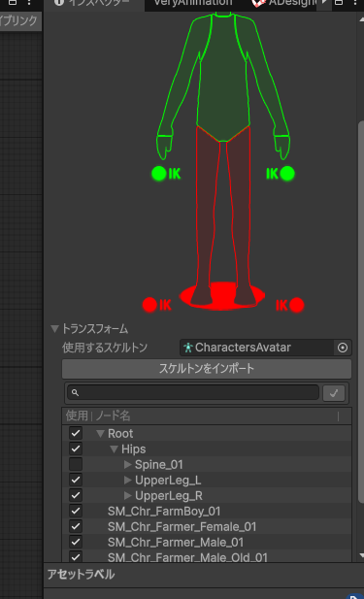Click the スケルトンをインポート button
Screen dimensions: 364x599
[x=207, y=369]
